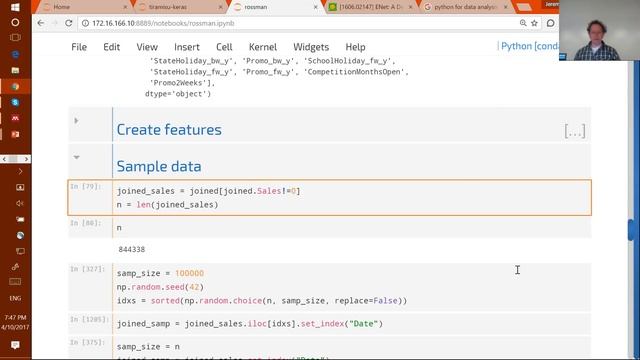The width and height of the screenshot is (640, 360).
Task: Open PowerPoint from the taskbar
Action: [15, 134]
